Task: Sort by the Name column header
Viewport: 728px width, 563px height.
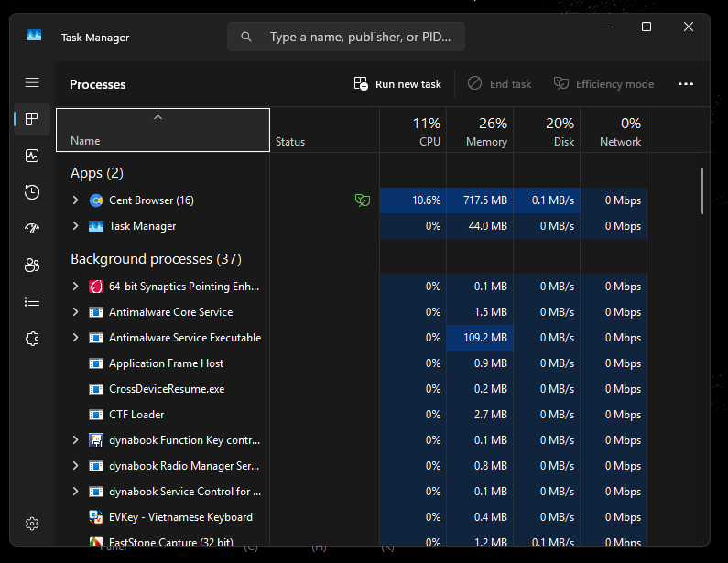Action: [163, 130]
